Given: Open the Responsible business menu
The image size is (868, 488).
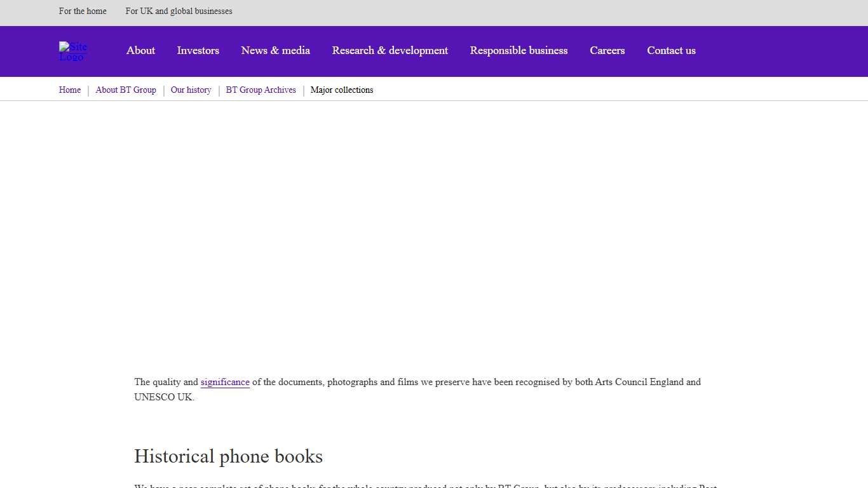Looking at the screenshot, I should click(519, 51).
